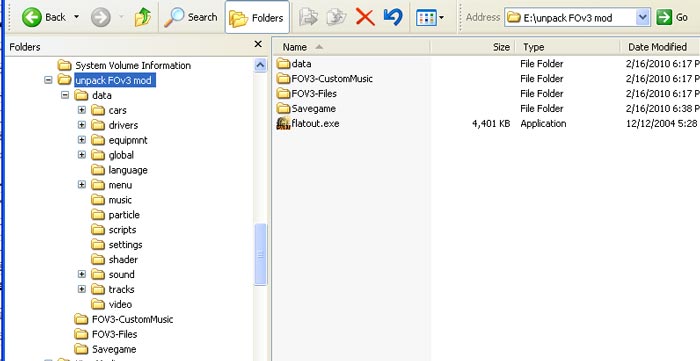The width and height of the screenshot is (700, 361).
Task: Click the blue Undo icon
Action: (393, 17)
